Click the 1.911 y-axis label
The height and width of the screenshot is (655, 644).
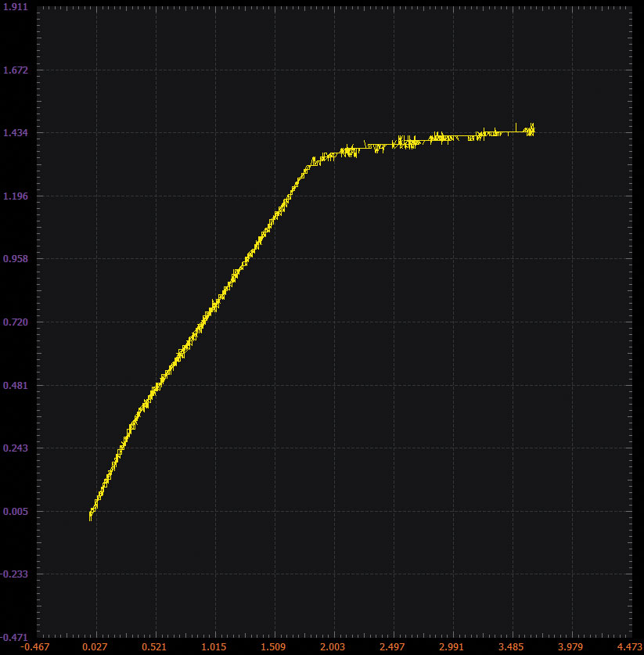pyautogui.click(x=15, y=7)
